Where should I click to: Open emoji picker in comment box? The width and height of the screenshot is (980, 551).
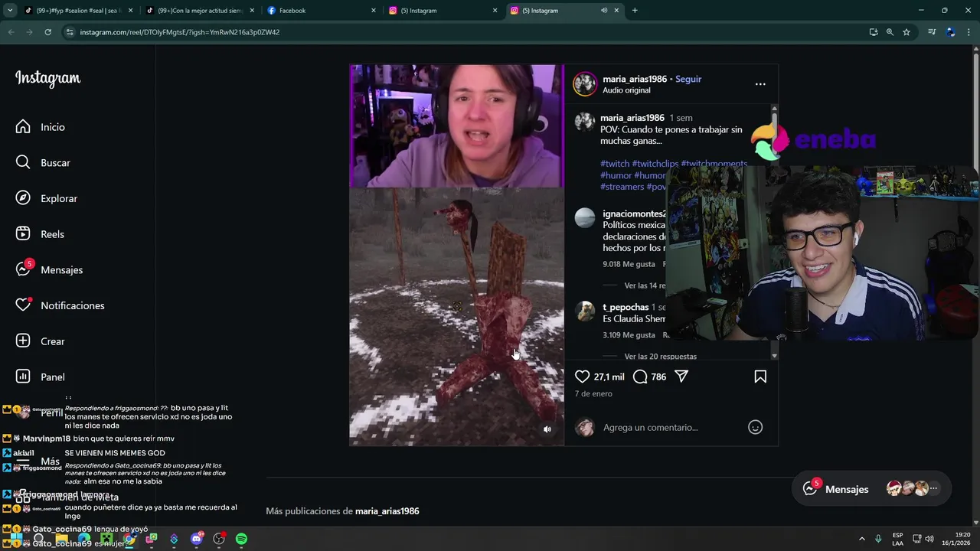coord(755,427)
